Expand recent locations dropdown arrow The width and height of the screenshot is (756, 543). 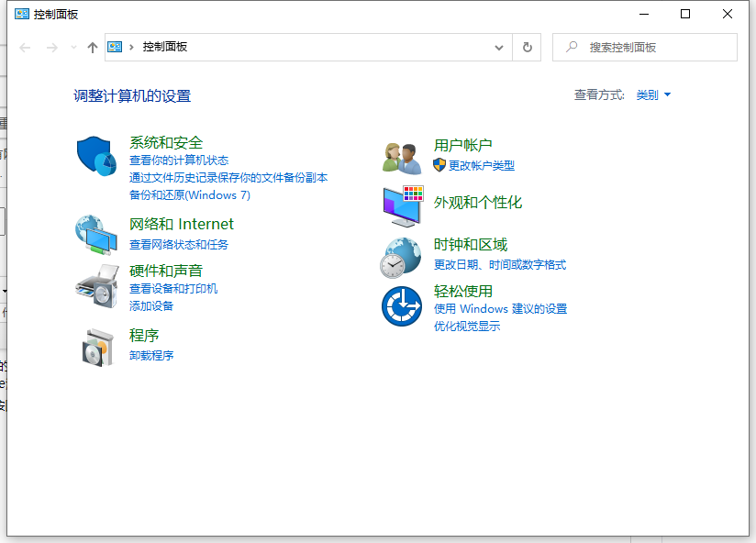click(73, 47)
